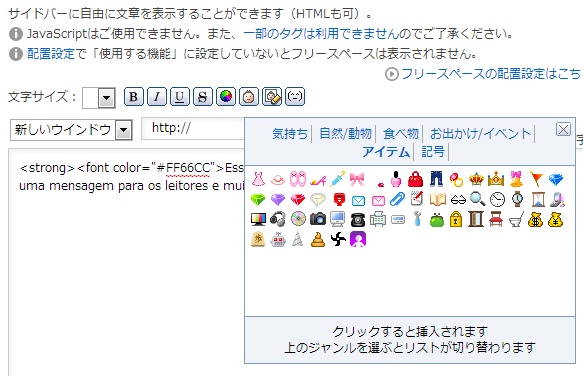Switch to the 気持ち emoji tab
Screen dimensions: 583x376
[x=290, y=134]
